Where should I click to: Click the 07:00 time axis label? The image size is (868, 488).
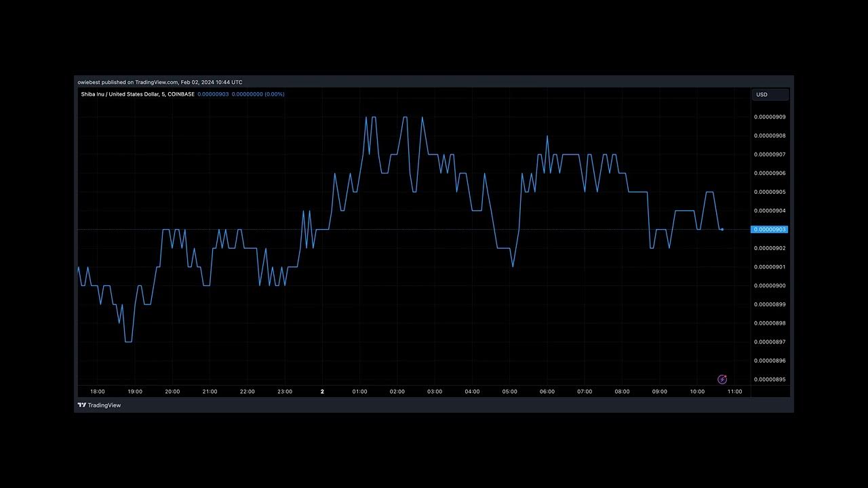(x=585, y=392)
